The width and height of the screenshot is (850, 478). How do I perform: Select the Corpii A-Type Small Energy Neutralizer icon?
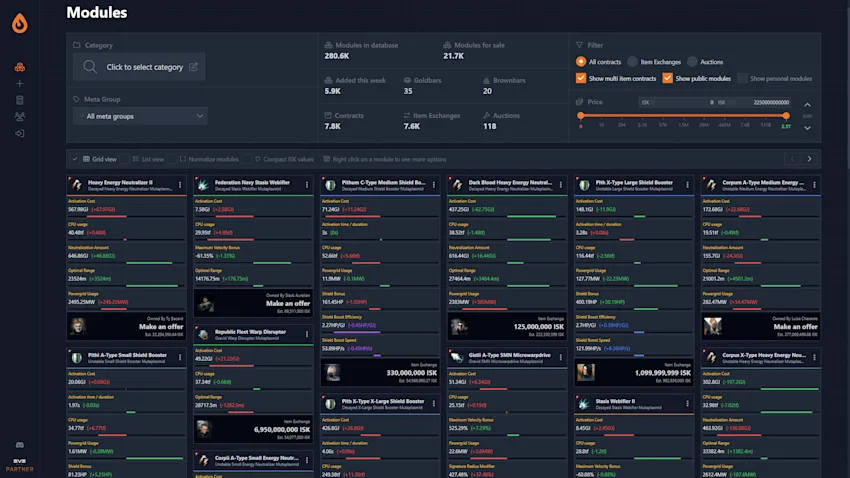click(x=203, y=460)
